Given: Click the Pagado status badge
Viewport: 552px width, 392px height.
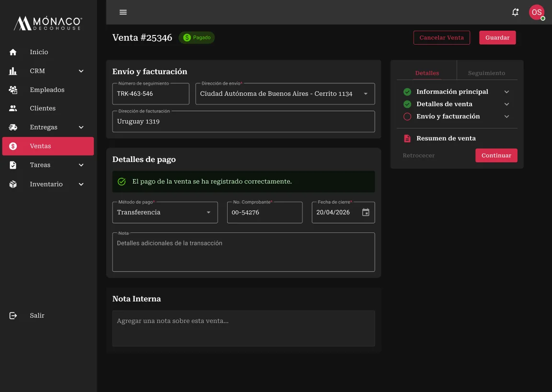Looking at the screenshot, I should (196, 38).
